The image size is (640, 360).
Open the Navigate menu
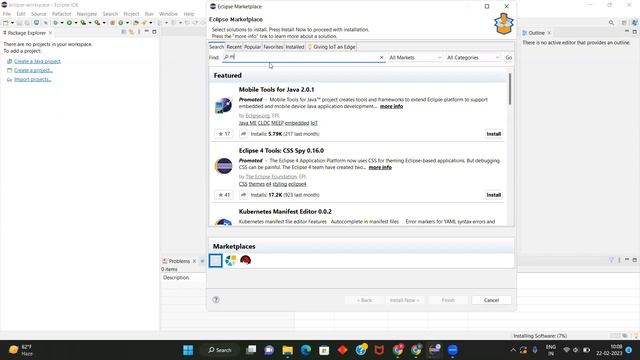tap(87, 14)
